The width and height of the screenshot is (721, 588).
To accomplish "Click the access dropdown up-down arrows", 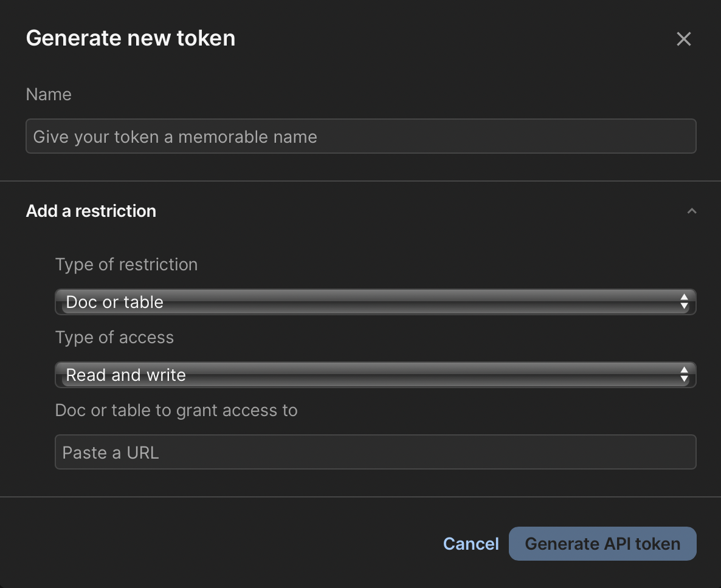I will [x=684, y=375].
